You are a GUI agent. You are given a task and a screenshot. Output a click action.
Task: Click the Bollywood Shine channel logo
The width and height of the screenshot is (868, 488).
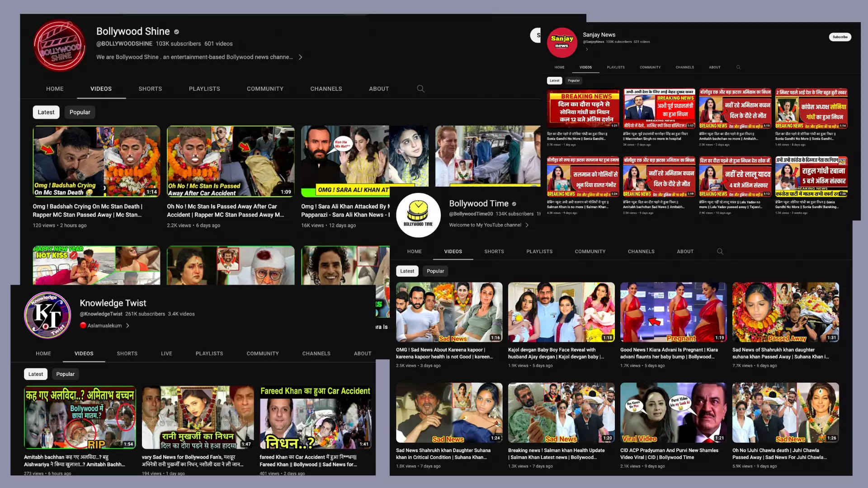pyautogui.click(x=59, y=45)
